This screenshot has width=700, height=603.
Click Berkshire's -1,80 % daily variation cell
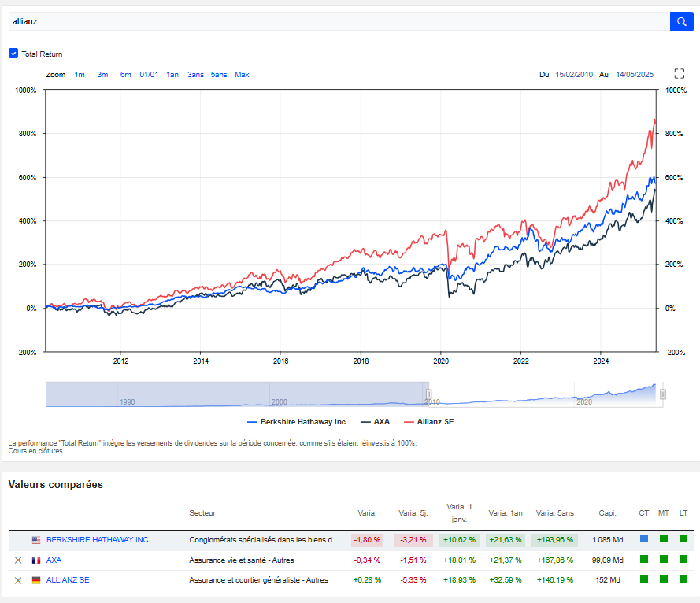pyautogui.click(x=367, y=540)
